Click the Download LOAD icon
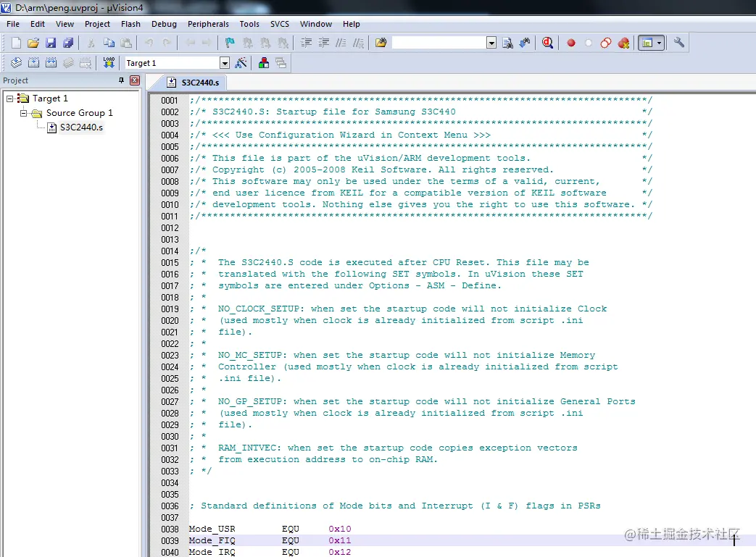The width and height of the screenshot is (756, 557). point(109,62)
